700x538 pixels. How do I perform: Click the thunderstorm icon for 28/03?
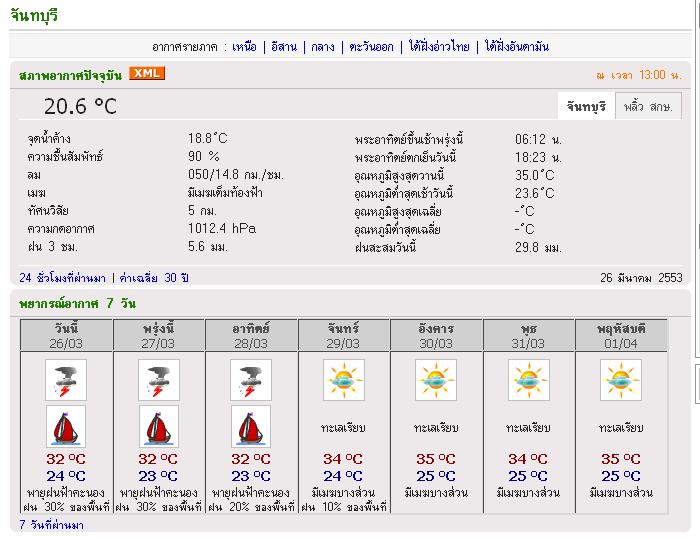[x=251, y=380]
